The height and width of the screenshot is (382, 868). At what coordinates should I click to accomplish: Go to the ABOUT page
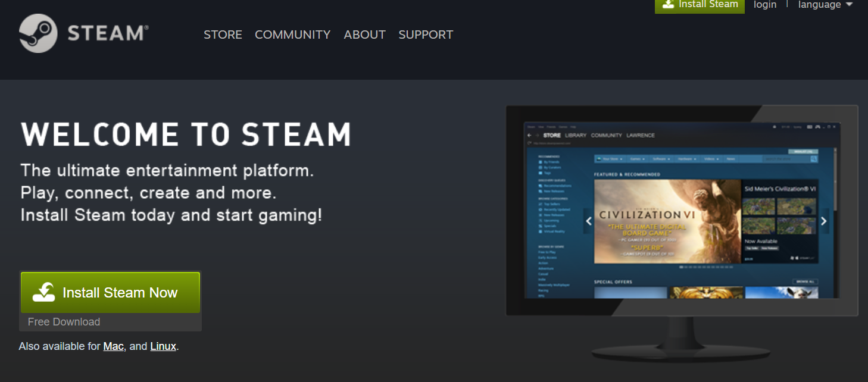click(x=364, y=35)
